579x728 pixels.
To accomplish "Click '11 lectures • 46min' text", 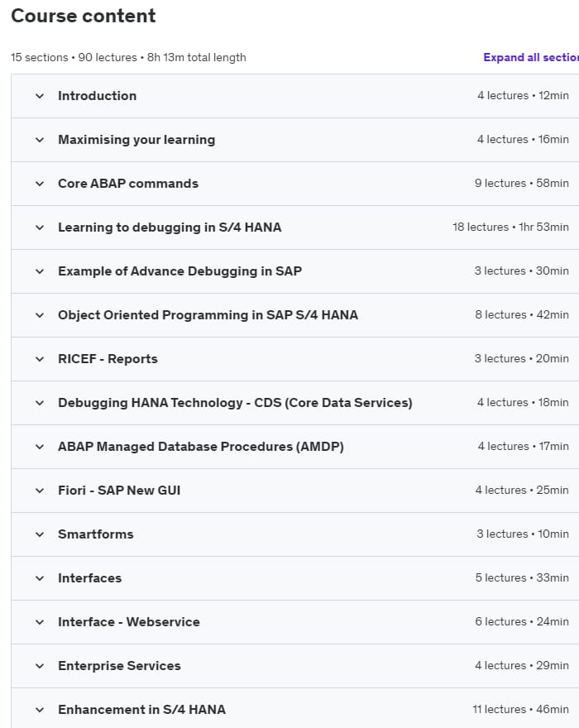I will 520,710.
